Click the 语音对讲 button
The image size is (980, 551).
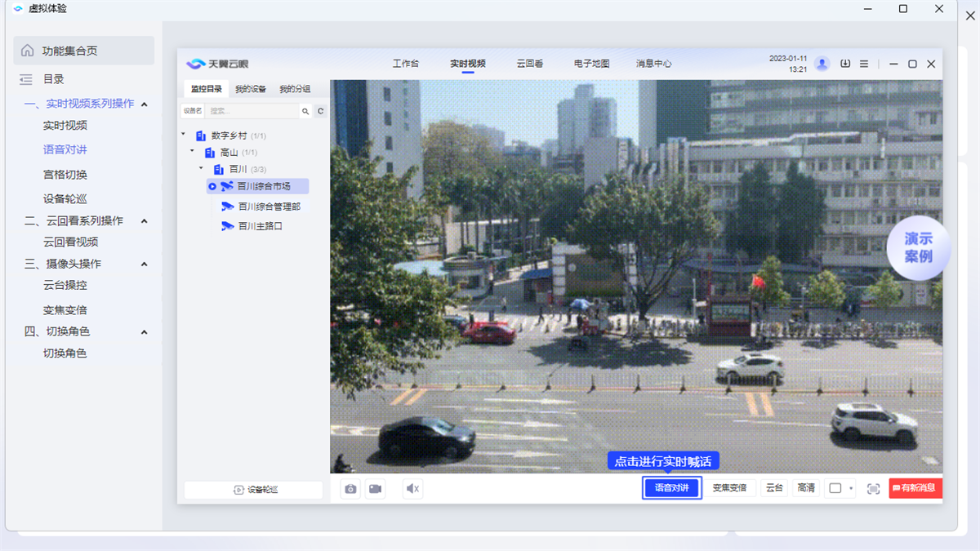click(x=671, y=488)
